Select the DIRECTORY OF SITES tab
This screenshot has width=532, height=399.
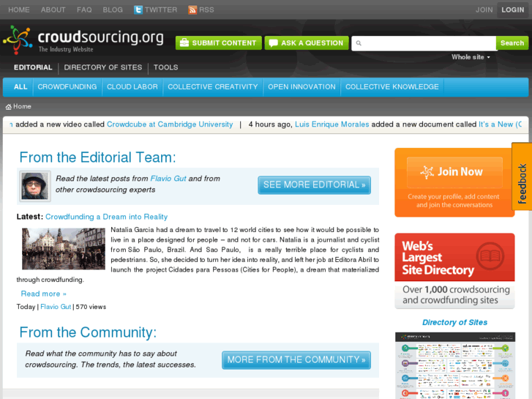[x=103, y=67]
